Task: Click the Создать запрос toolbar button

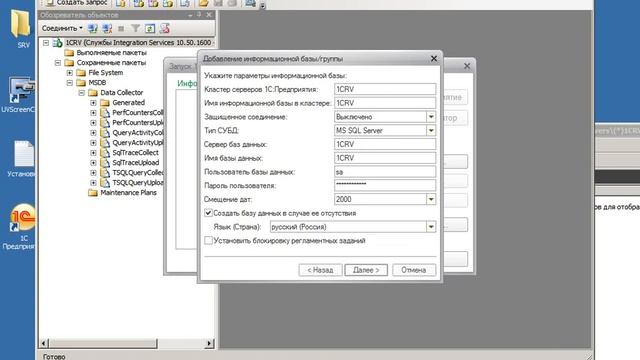Action: coord(77,3)
